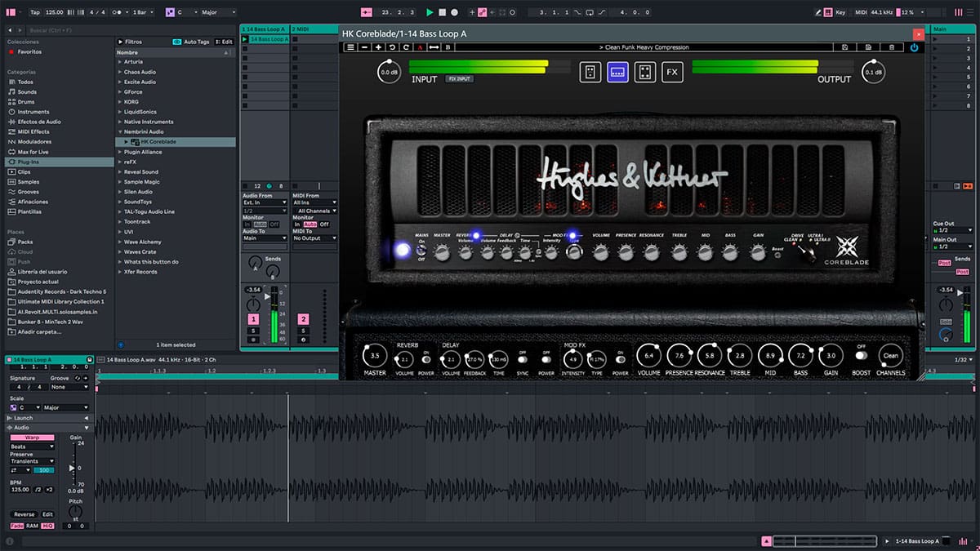Copy settings between A and B slots
Image resolution: width=980 pixels, height=551 pixels.
tap(434, 47)
